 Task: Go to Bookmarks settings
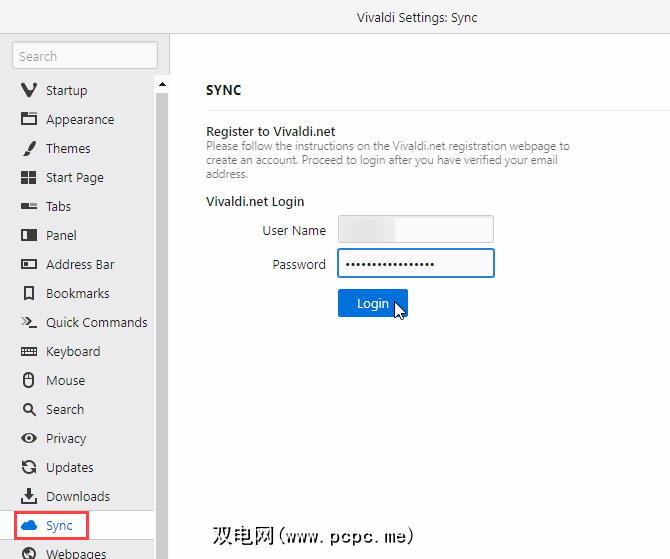(77, 294)
